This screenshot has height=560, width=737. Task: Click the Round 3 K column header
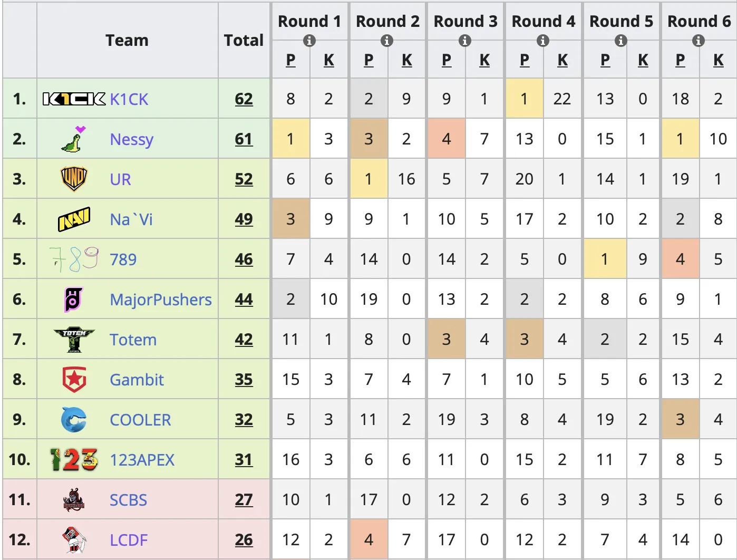click(484, 60)
